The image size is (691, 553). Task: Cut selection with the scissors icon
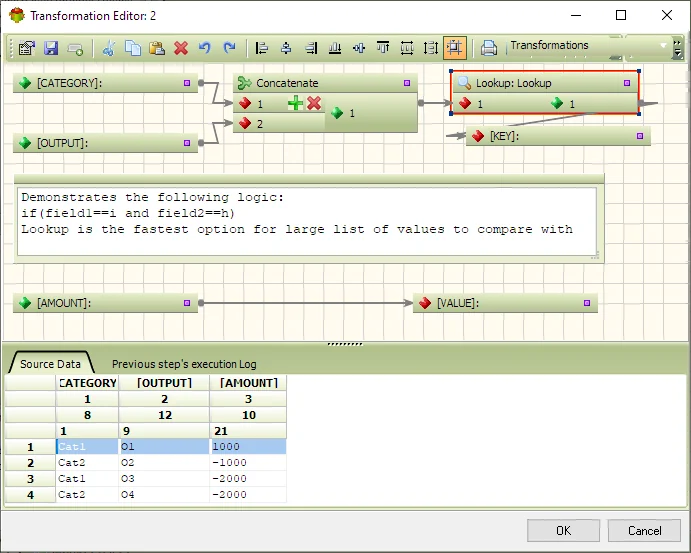coord(109,48)
